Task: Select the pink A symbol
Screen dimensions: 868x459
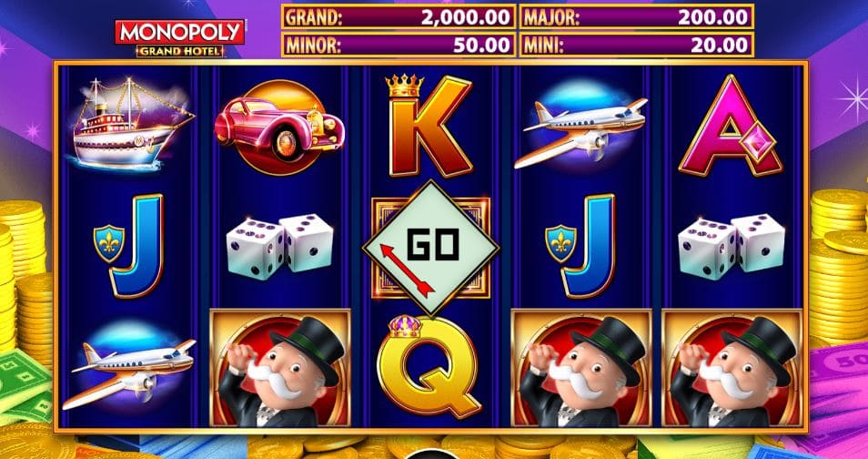Action: click(x=731, y=127)
